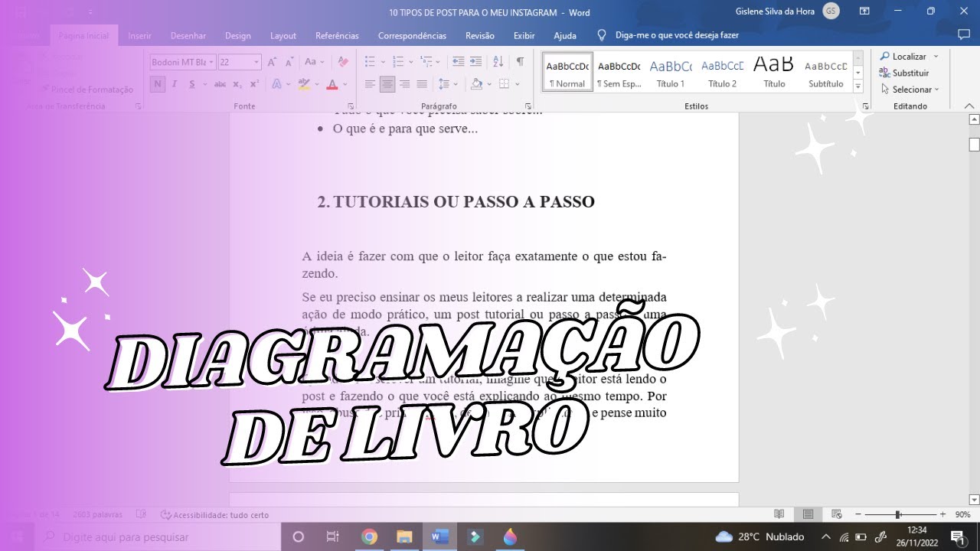
Task: Apply the Título 2 style
Action: pyautogui.click(x=722, y=73)
